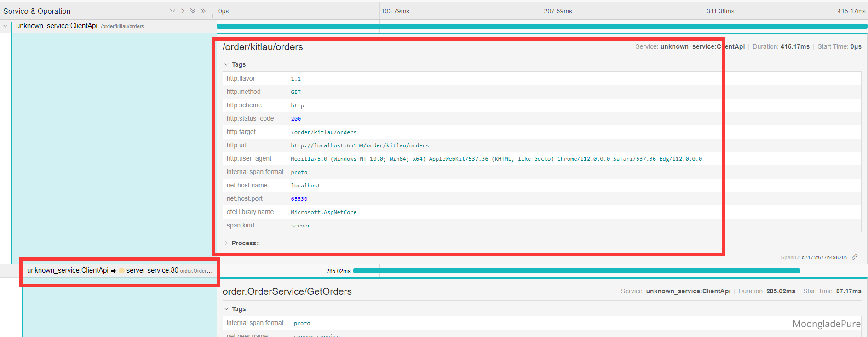Click the 285.02ms child span duration bar
868x337 pixels.
point(576,271)
